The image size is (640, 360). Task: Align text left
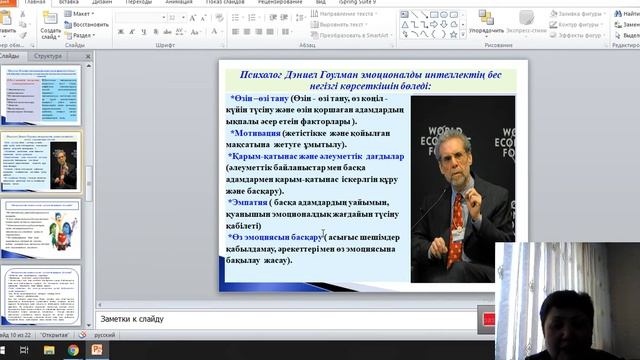tap(236, 31)
